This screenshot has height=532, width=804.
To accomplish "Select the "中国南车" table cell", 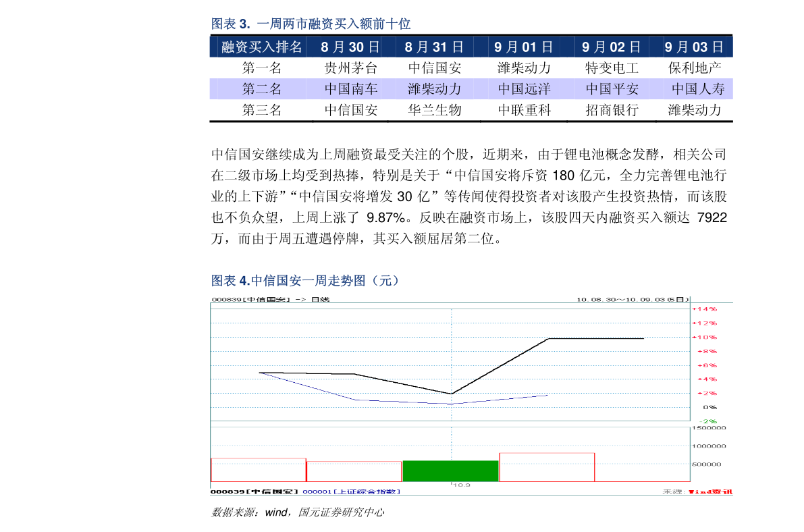I will (351, 88).
